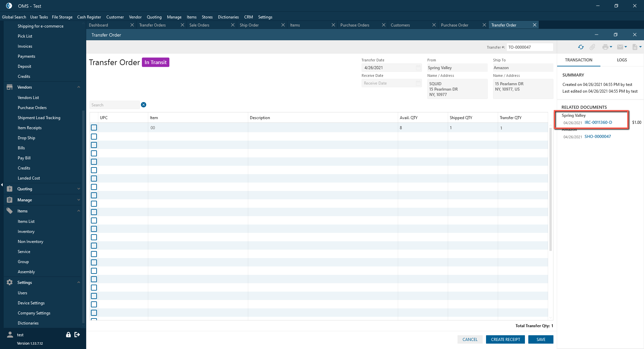644x349 pixels.
Task: Open the document icon dropdown arrow
Action: click(640, 47)
